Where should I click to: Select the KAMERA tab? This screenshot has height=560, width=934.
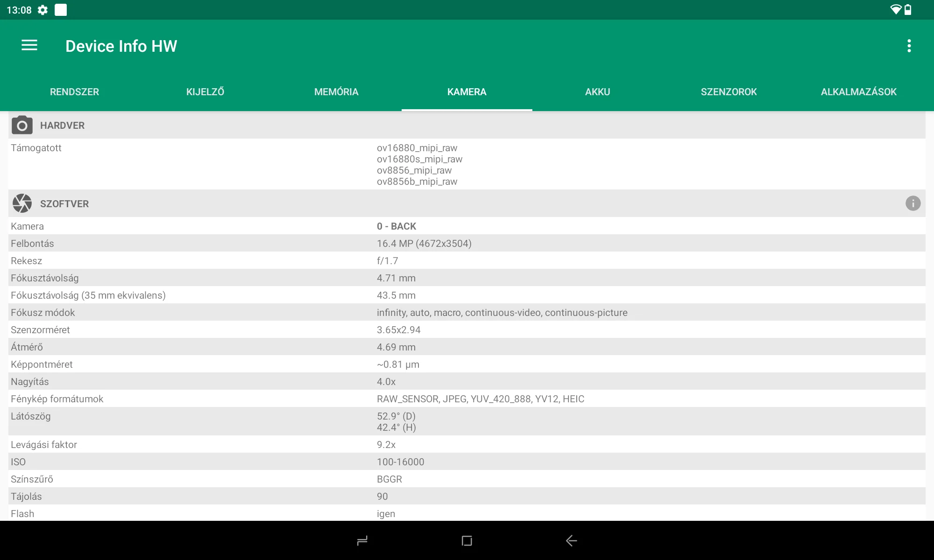467,92
